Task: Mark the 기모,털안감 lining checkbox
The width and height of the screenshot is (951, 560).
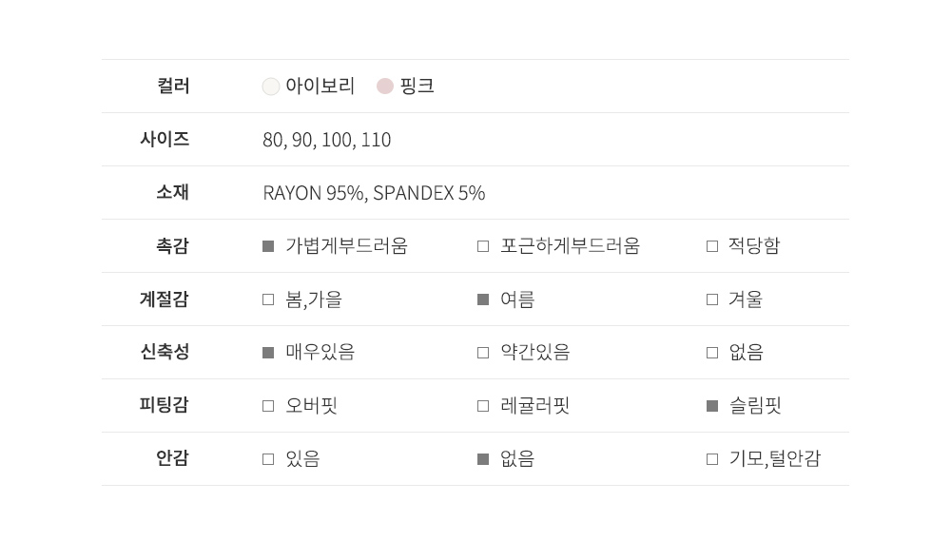Action: pos(712,459)
